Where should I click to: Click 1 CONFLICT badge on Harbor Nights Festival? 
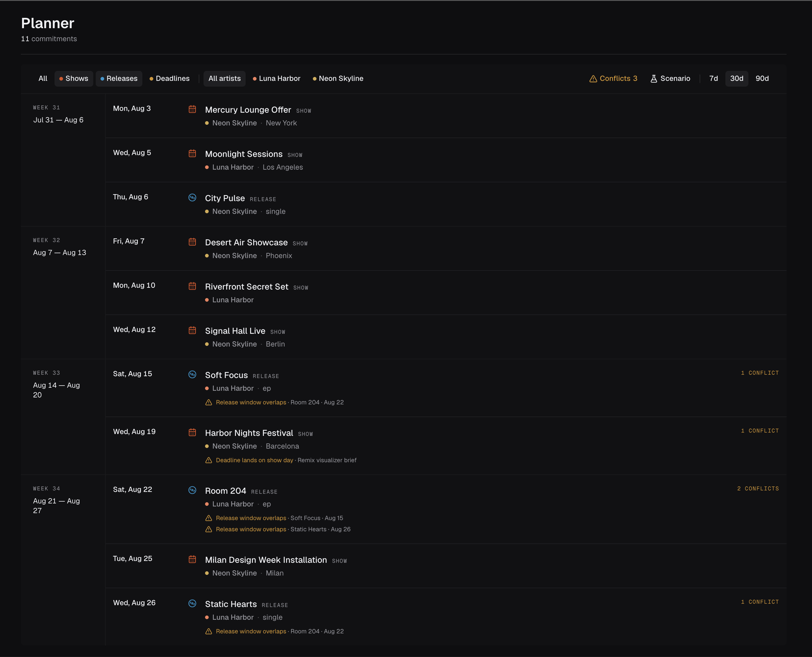click(x=760, y=431)
